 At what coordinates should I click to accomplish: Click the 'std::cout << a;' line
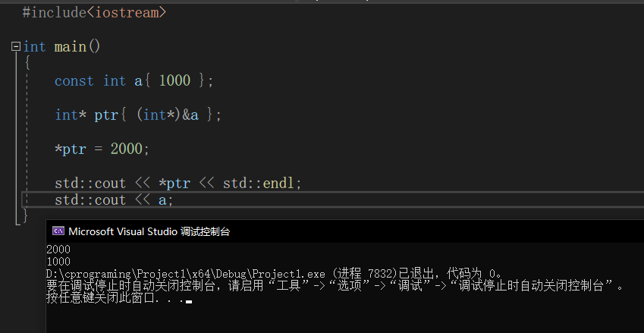click(115, 200)
